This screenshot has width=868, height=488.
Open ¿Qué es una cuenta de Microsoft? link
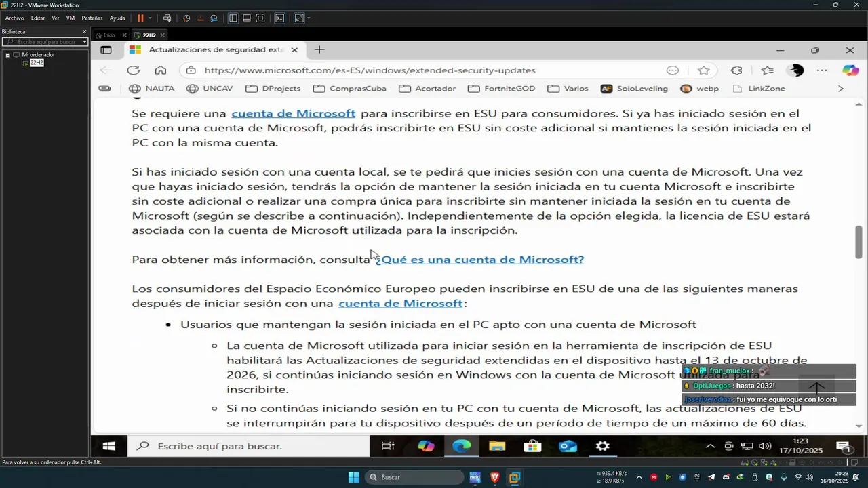[x=479, y=260]
